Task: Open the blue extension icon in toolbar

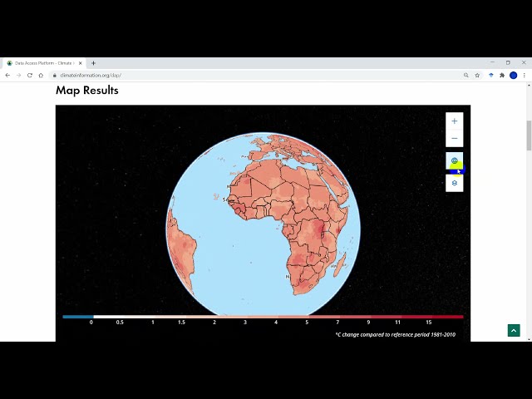Action: pyautogui.click(x=491, y=76)
